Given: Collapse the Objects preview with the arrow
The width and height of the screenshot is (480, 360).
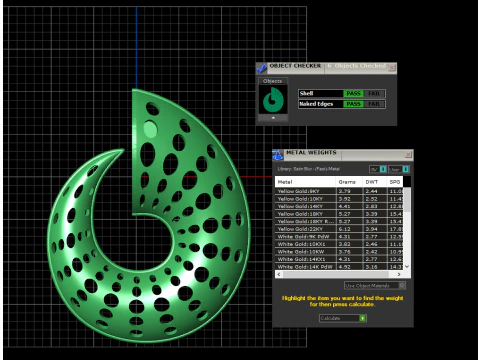Looking at the screenshot, I should [273, 118].
